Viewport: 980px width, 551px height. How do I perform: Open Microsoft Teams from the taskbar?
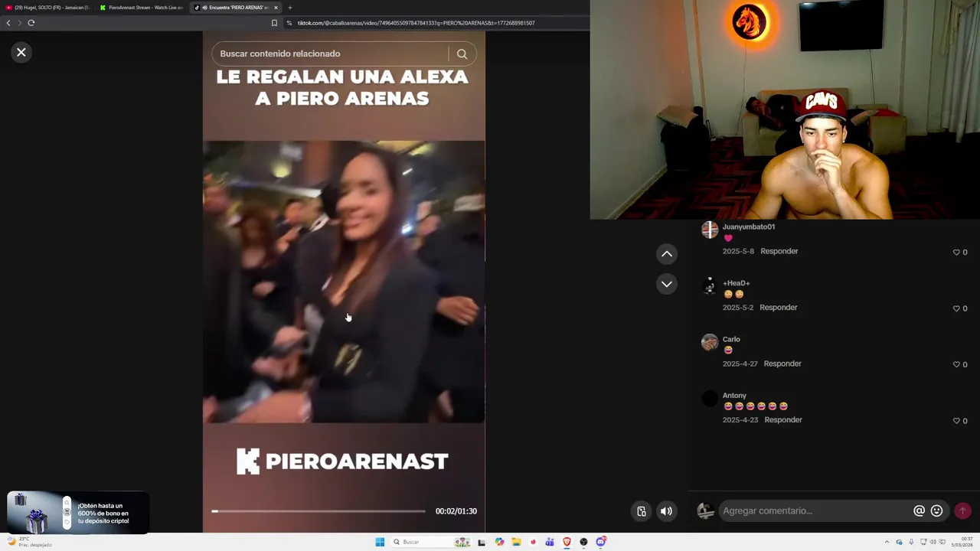coord(550,542)
